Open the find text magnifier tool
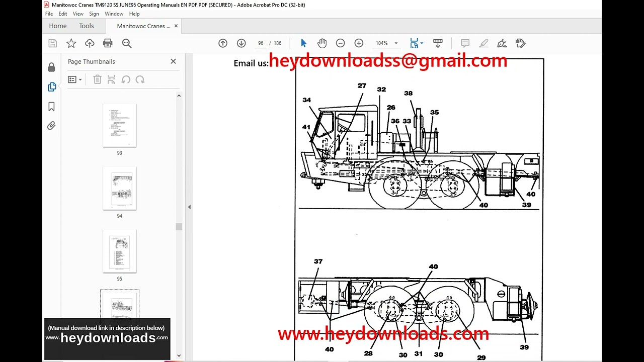This screenshot has width=644, height=362. pyautogui.click(x=127, y=43)
